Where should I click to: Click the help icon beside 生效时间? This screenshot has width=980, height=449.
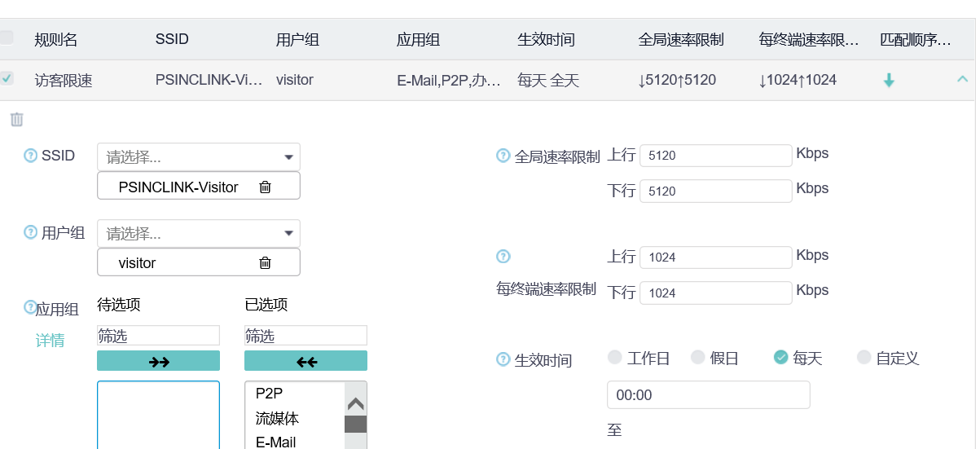503,359
